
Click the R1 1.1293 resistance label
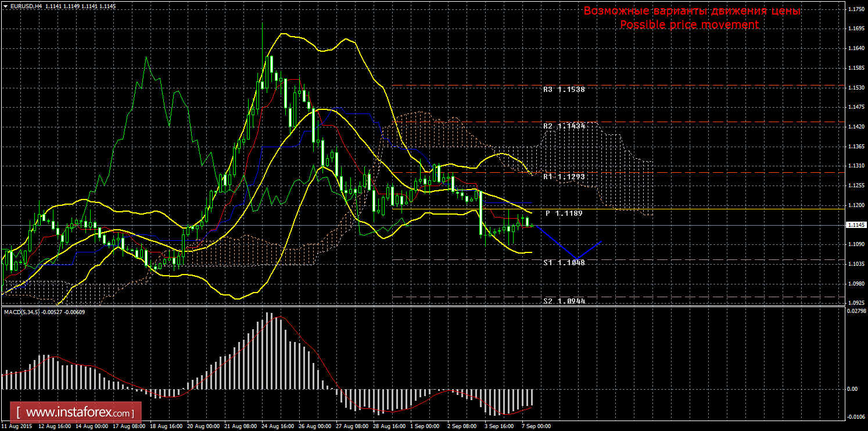tap(564, 176)
